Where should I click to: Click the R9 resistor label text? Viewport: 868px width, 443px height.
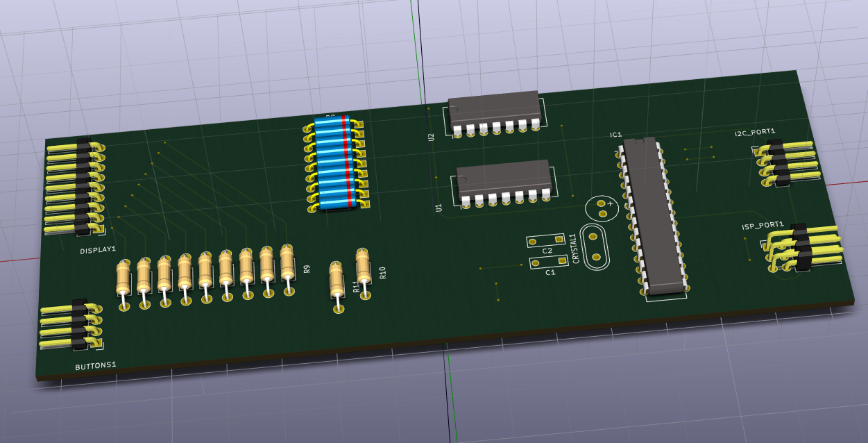pos(307,269)
